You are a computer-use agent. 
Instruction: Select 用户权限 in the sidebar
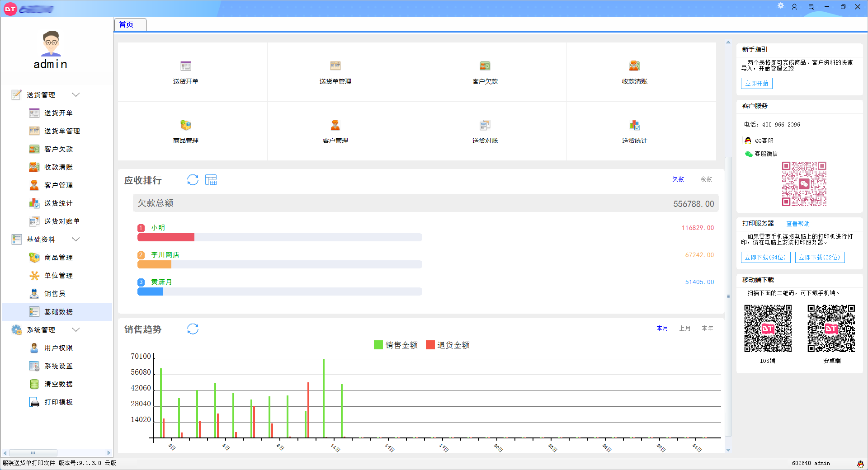coord(58,348)
